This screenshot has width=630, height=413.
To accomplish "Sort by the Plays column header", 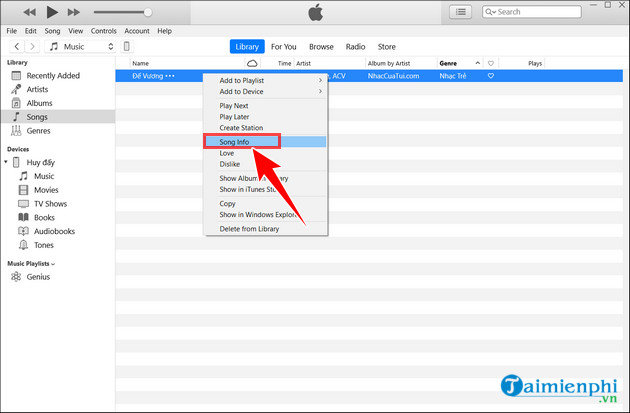I will pyautogui.click(x=535, y=63).
